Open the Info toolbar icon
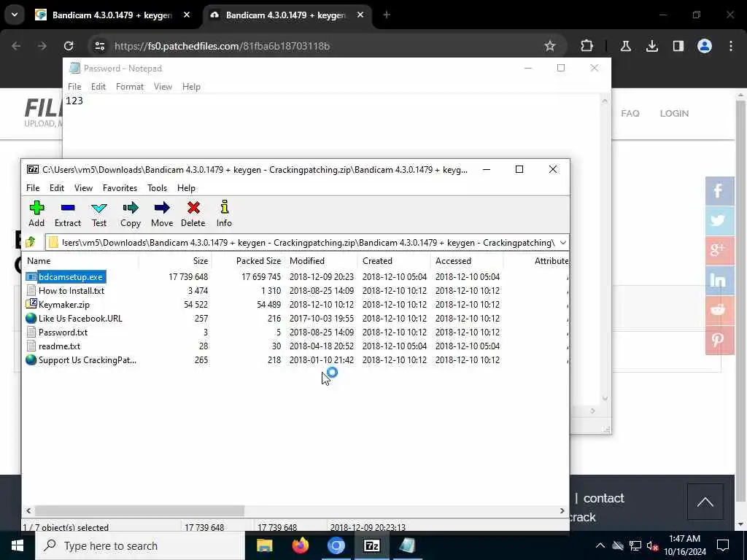Screen dimensions: 747x560 [224, 214]
